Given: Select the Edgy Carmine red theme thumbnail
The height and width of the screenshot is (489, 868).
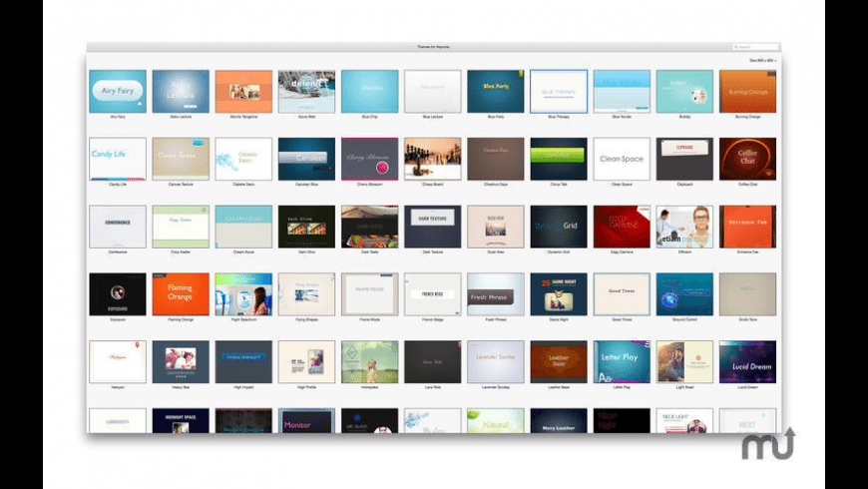Looking at the screenshot, I should 622,227.
